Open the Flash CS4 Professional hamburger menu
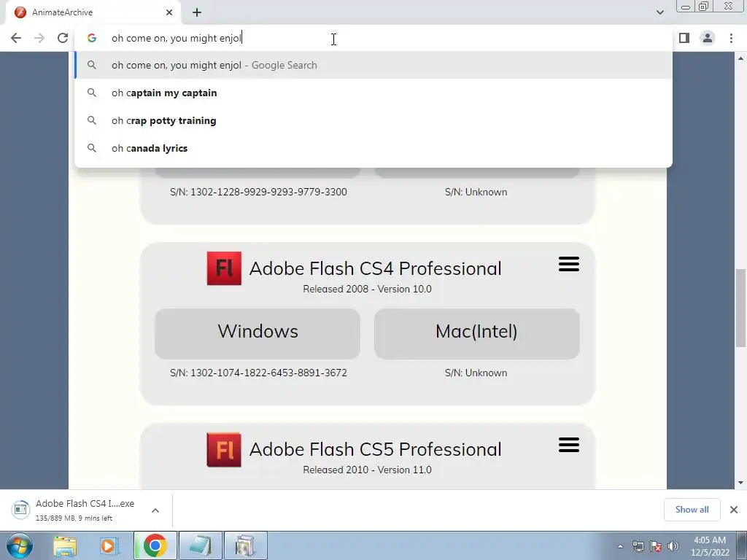 569,264
